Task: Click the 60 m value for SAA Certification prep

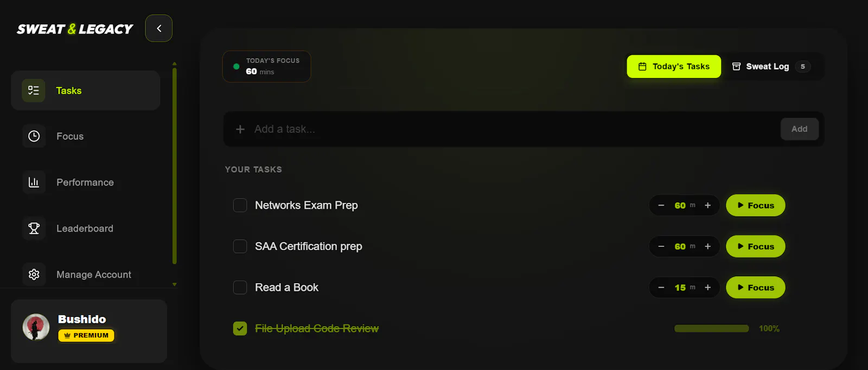Action: pos(685,246)
